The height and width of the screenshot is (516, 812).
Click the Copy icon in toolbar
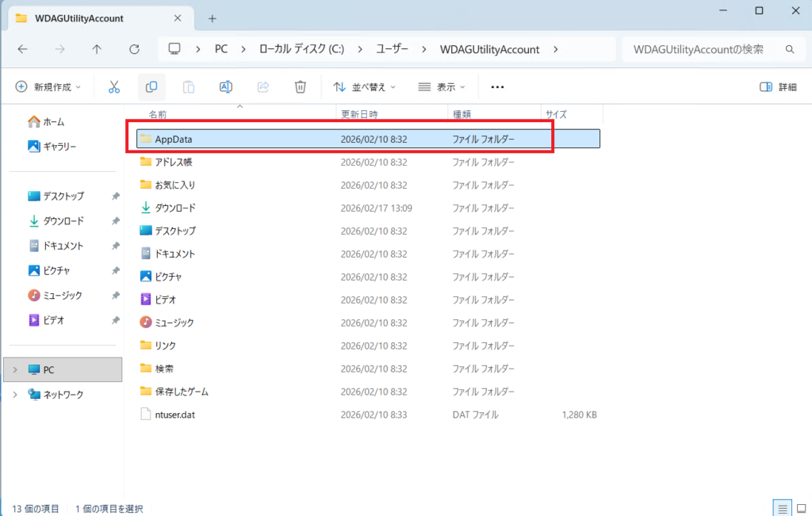[x=151, y=86]
